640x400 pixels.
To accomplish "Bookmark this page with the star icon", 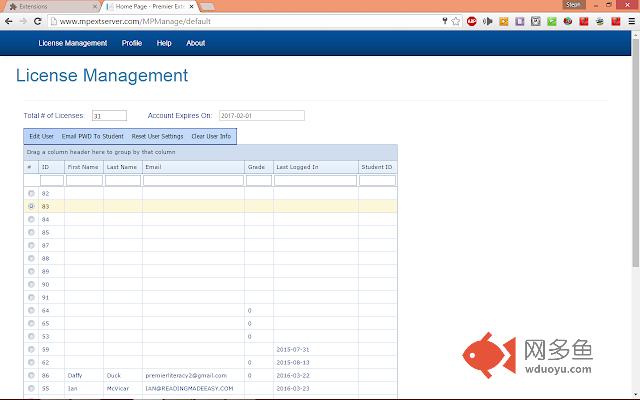I will tap(456, 21).
